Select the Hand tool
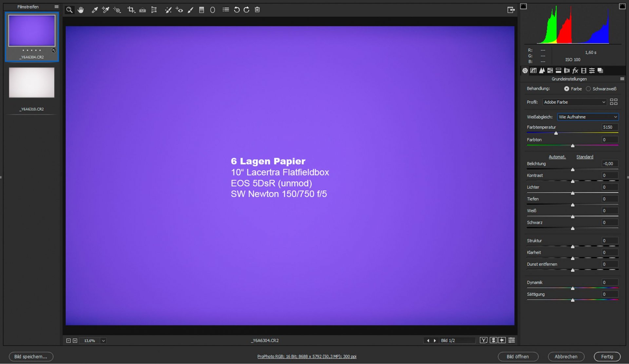The width and height of the screenshot is (629, 364). point(81,10)
